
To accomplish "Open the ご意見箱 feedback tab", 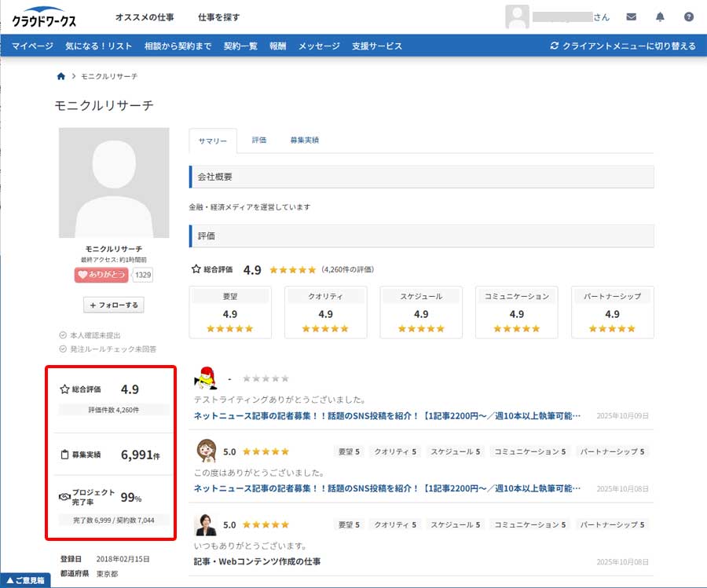I will click(x=25, y=580).
